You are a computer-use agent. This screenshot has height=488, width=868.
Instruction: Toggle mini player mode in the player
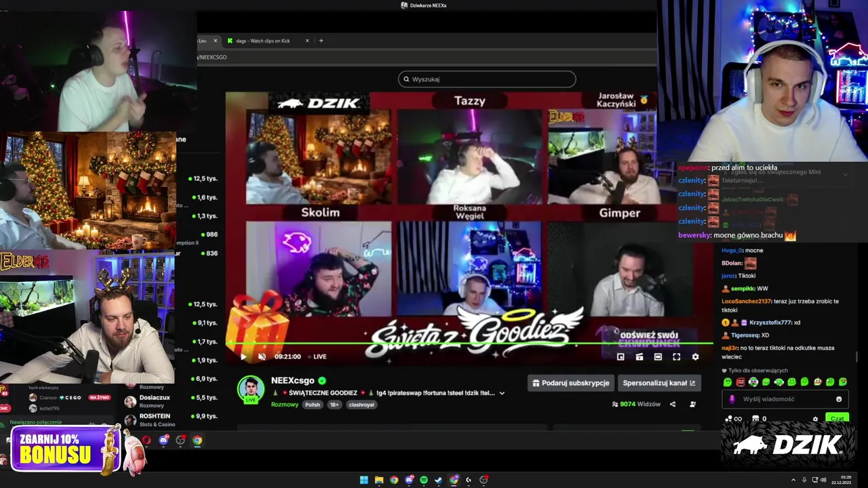point(639,357)
